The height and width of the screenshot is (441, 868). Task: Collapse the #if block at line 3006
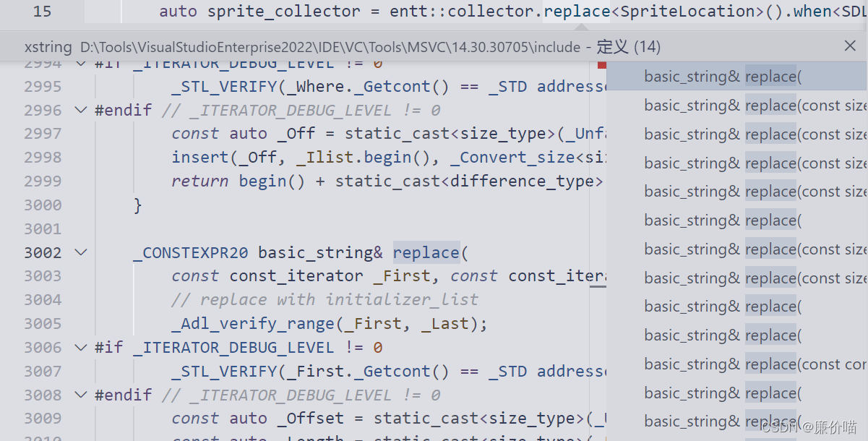[80, 347]
